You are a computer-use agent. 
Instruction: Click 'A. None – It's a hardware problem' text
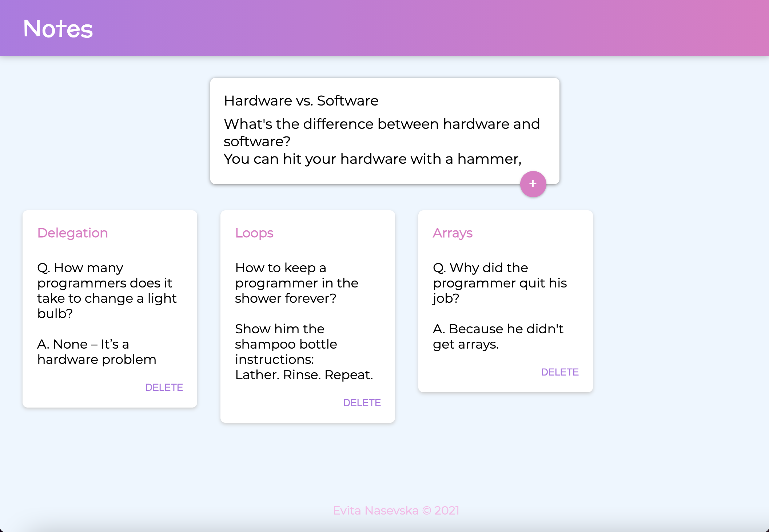(97, 352)
